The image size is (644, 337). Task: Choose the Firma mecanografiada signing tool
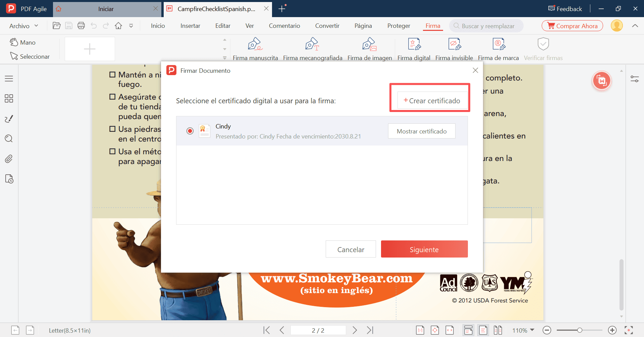[x=312, y=48]
